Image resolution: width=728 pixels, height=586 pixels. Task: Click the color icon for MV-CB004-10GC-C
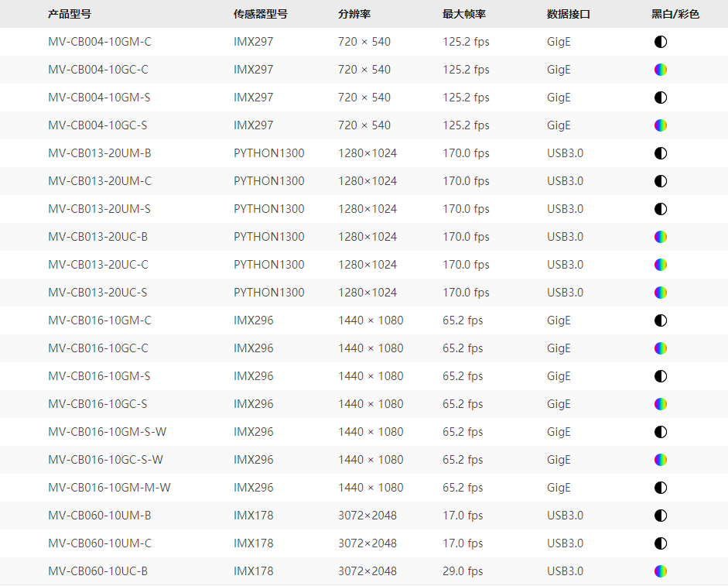pyautogui.click(x=660, y=70)
